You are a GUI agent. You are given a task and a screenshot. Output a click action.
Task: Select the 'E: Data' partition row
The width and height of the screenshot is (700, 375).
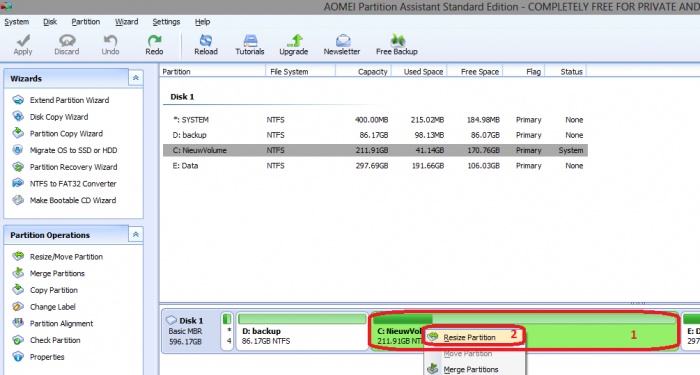(x=375, y=166)
